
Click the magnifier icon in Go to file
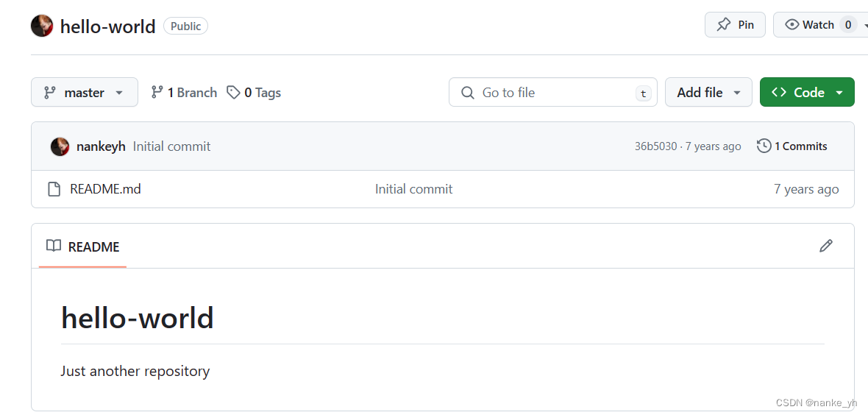(x=468, y=93)
